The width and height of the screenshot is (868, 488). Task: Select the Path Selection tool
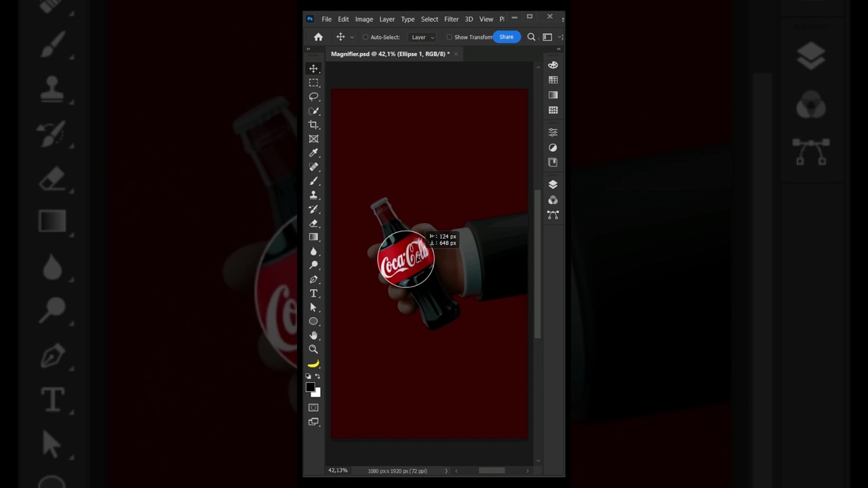click(313, 308)
